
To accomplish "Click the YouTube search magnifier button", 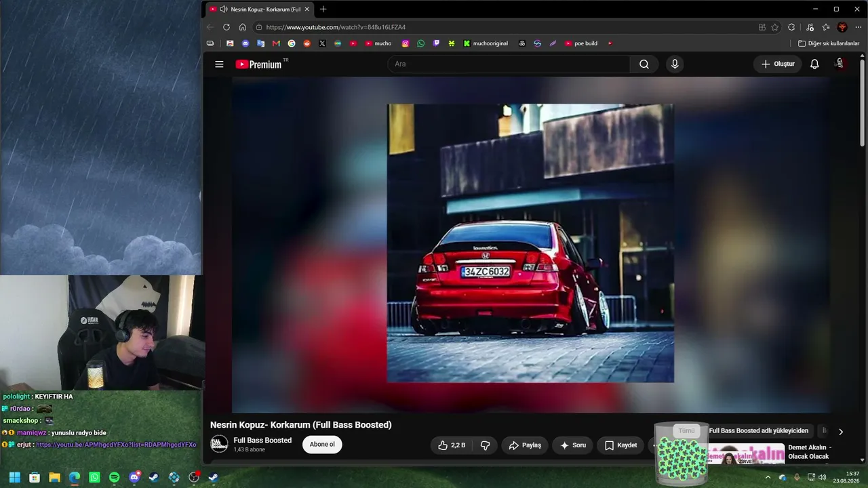I will coord(644,64).
